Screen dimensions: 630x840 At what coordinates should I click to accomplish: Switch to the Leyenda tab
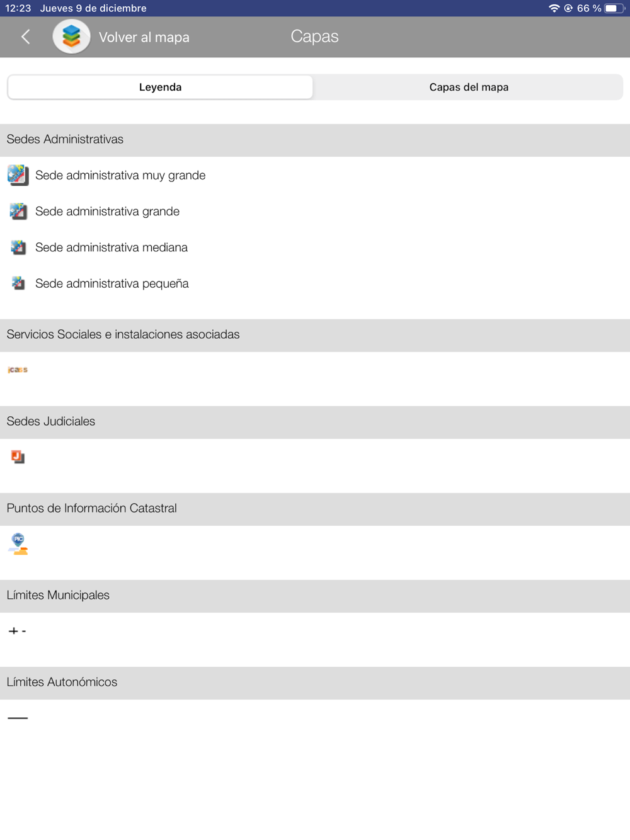(x=160, y=88)
